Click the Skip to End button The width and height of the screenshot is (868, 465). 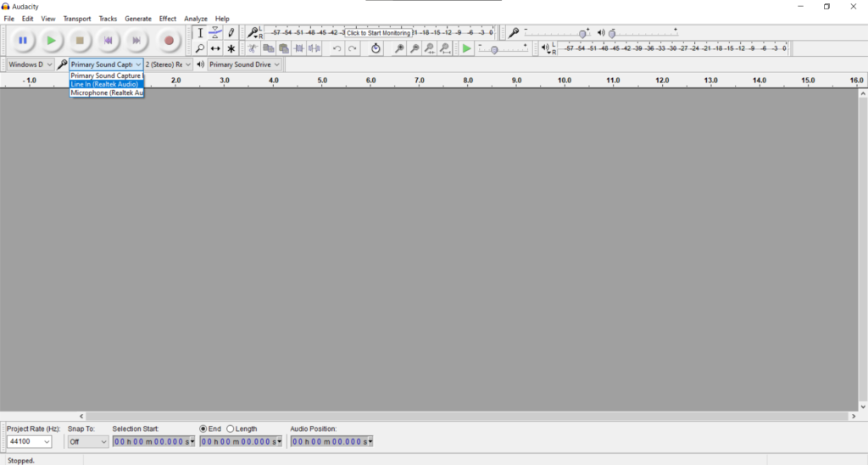136,40
